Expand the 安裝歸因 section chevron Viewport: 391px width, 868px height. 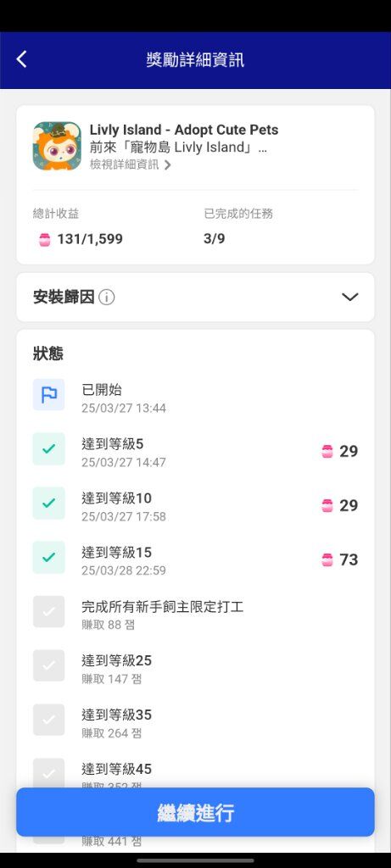(x=349, y=298)
